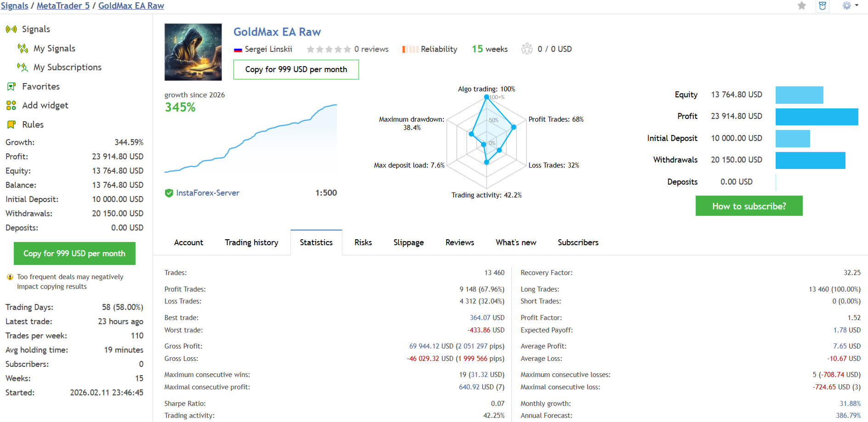
Task: Click the Add widget icon
Action: point(11,105)
